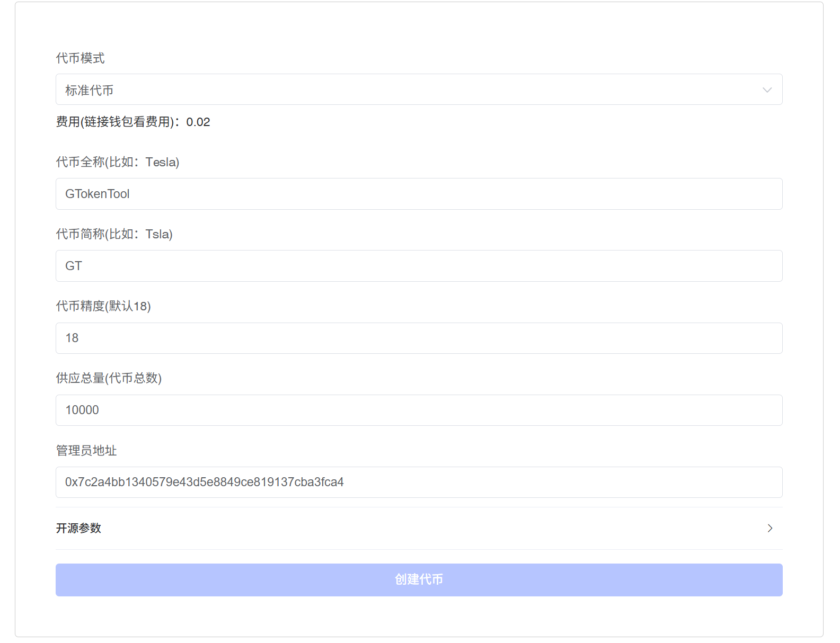The image size is (840, 643).
Task: Click the label 代币全称(比如: Tesla)
Action: pos(118,162)
